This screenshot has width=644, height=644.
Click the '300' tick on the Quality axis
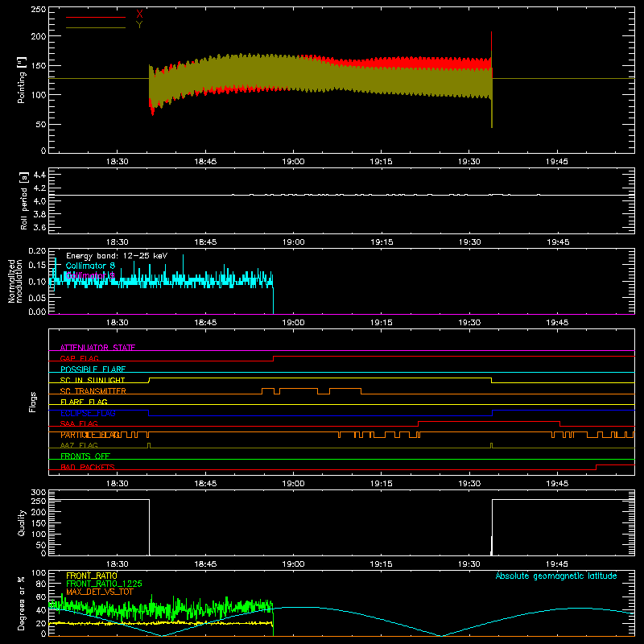pos(39,493)
